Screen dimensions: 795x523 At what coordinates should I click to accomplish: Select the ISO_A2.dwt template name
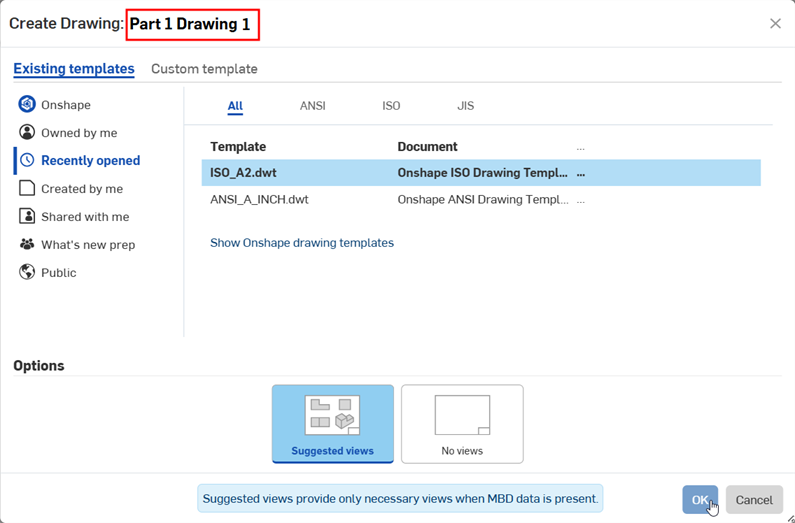243,173
